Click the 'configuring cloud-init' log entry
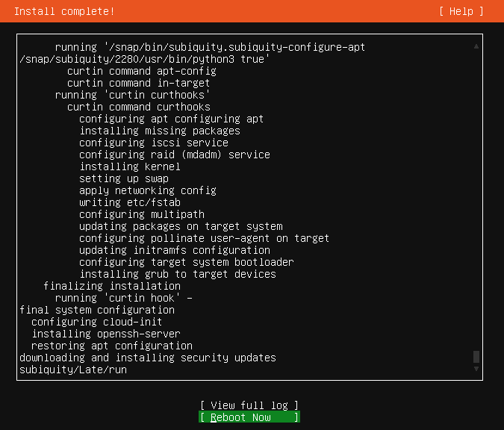This screenshot has height=430, width=504. point(97,322)
